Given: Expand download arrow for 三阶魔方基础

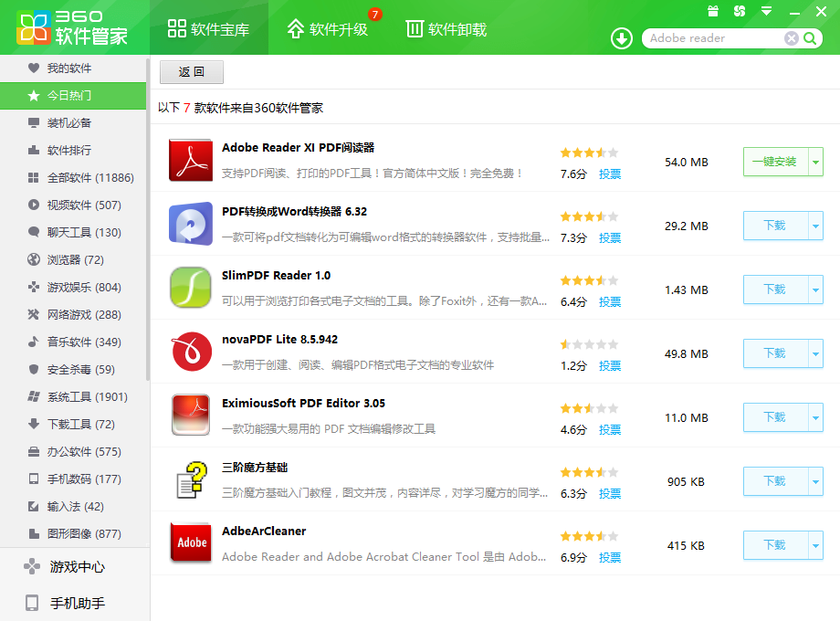Looking at the screenshot, I should [x=815, y=481].
